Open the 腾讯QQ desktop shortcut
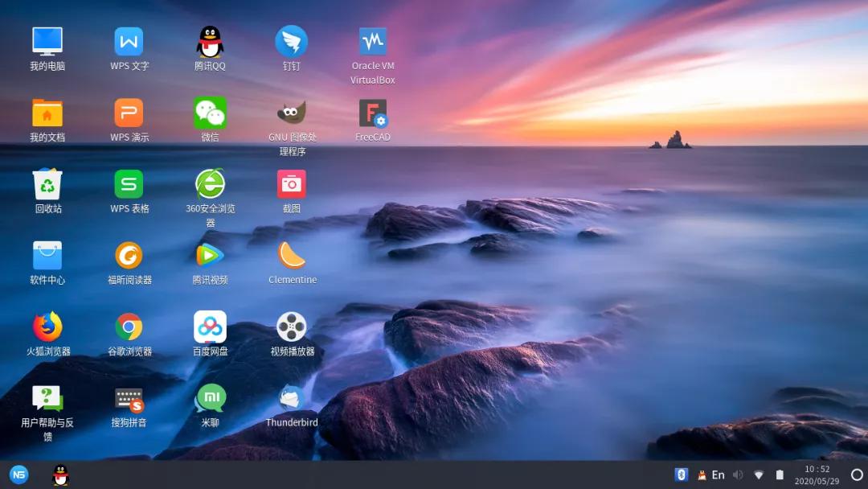 click(x=210, y=42)
